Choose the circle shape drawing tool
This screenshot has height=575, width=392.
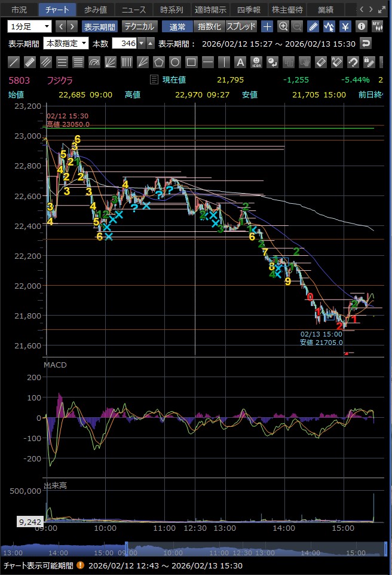(175, 62)
